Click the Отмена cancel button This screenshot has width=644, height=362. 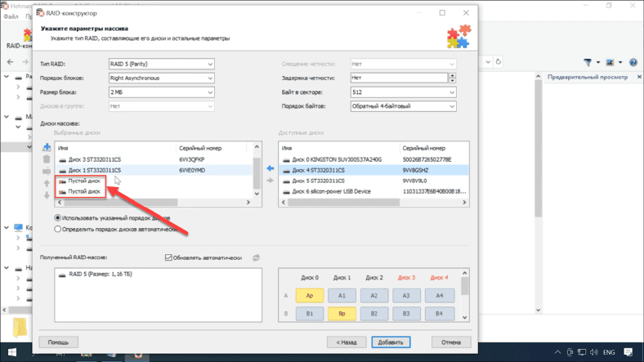point(451,342)
